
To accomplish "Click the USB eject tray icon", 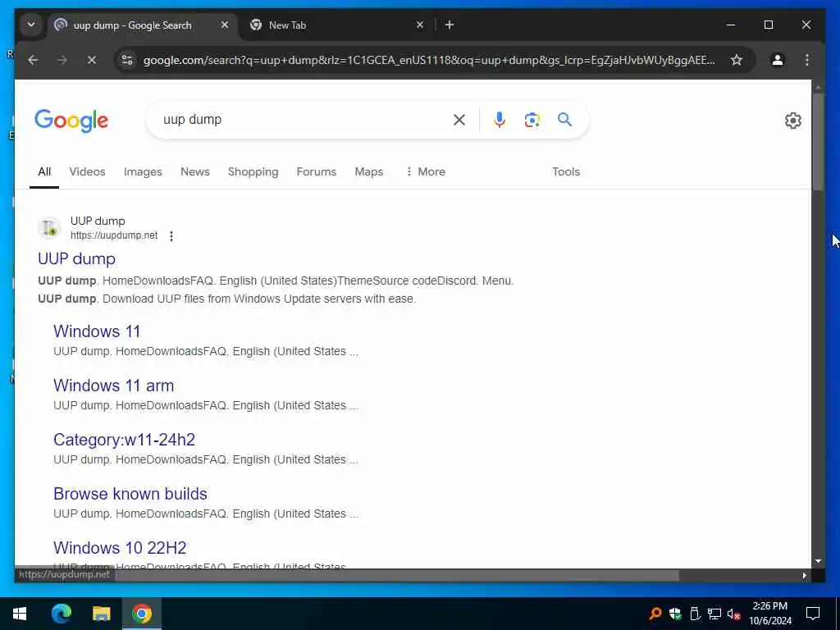I will pyautogui.click(x=694, y=614).
